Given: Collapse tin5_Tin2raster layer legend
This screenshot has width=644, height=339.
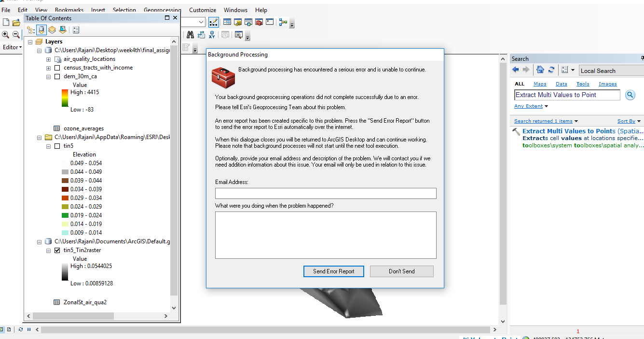Looking at the screenshot, I should coord(49,250).
